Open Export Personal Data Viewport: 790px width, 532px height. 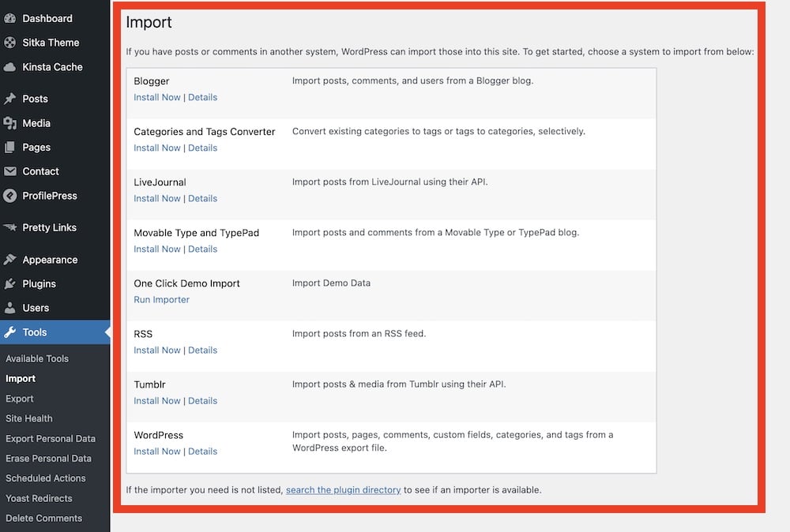point(51,438)
